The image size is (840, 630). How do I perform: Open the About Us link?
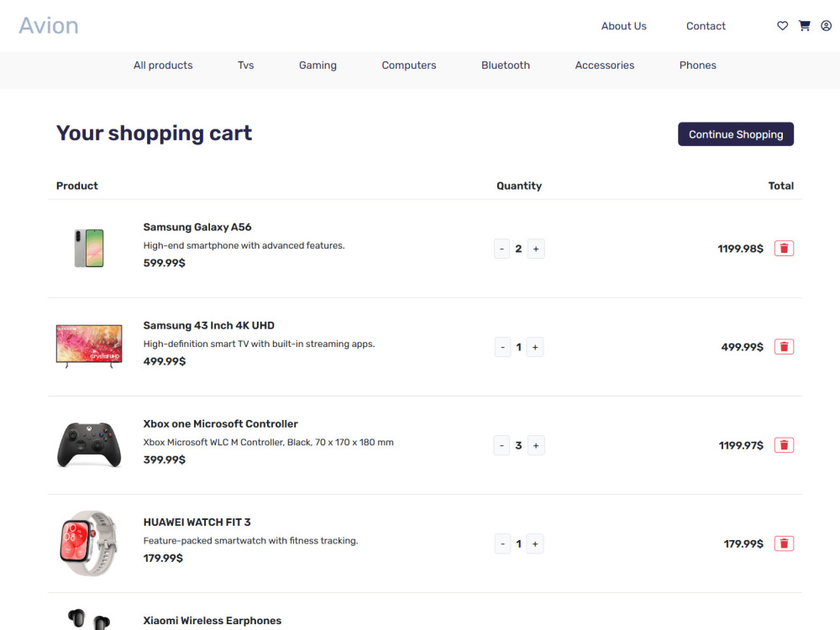click(x=623, y=26)
